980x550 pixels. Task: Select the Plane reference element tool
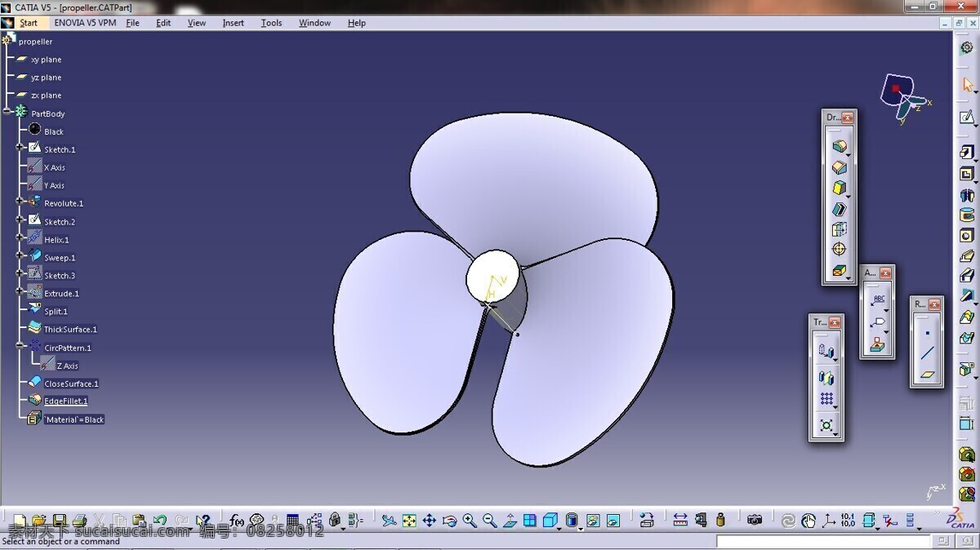928,375
